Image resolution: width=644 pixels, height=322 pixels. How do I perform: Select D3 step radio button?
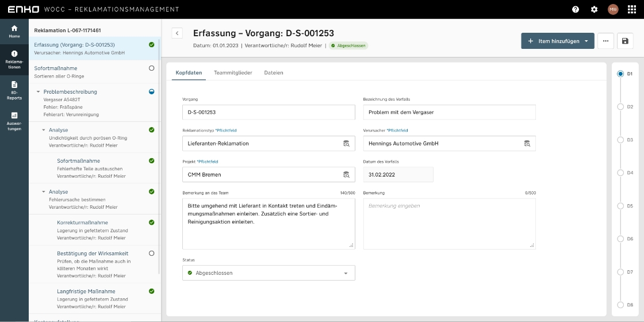click(620, 140)
